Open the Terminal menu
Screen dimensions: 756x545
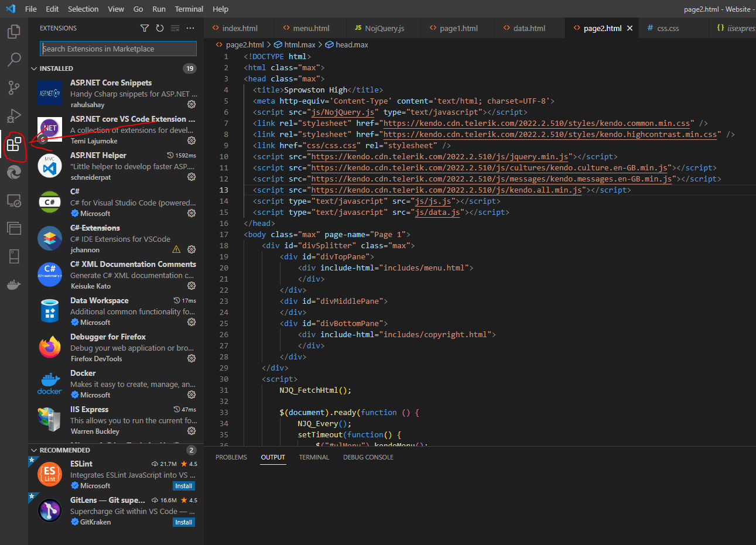[189, 9]
